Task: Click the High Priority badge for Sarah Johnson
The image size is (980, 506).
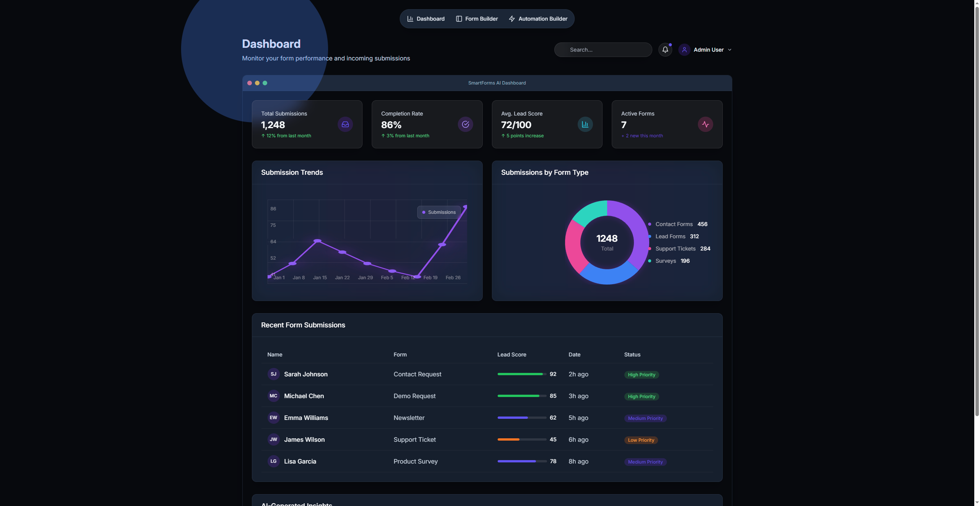Action: pos(641,375)
